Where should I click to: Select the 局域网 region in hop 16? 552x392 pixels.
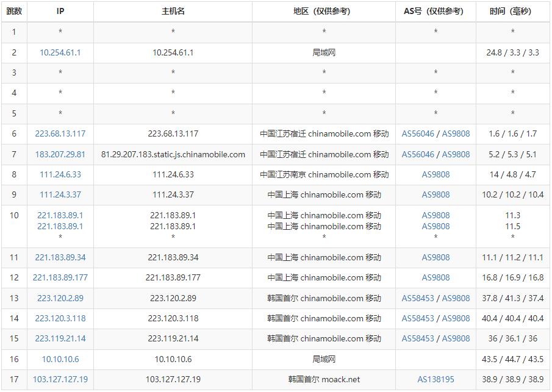tap(324, 359)
